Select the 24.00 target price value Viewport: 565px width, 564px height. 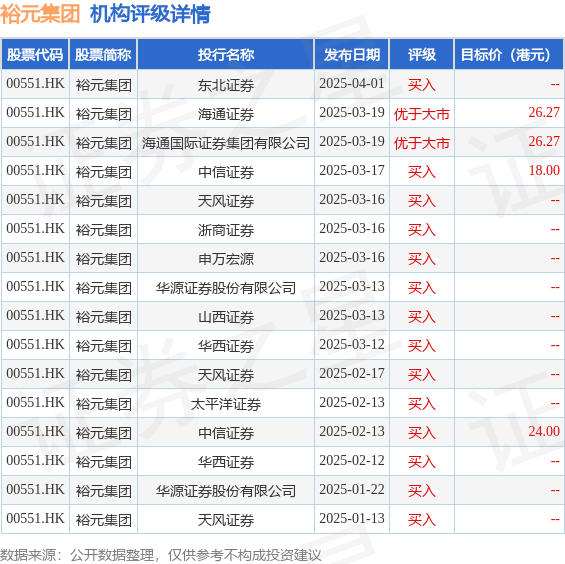(x=544, y=431)
